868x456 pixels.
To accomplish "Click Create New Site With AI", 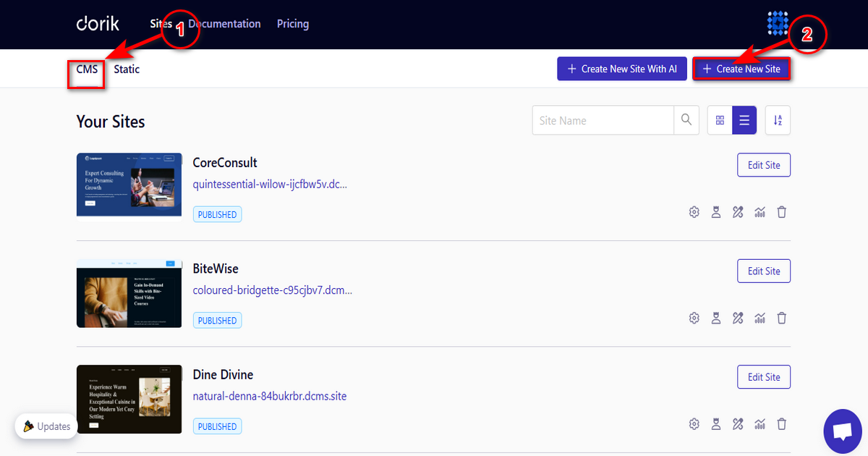I will point(622,69).
